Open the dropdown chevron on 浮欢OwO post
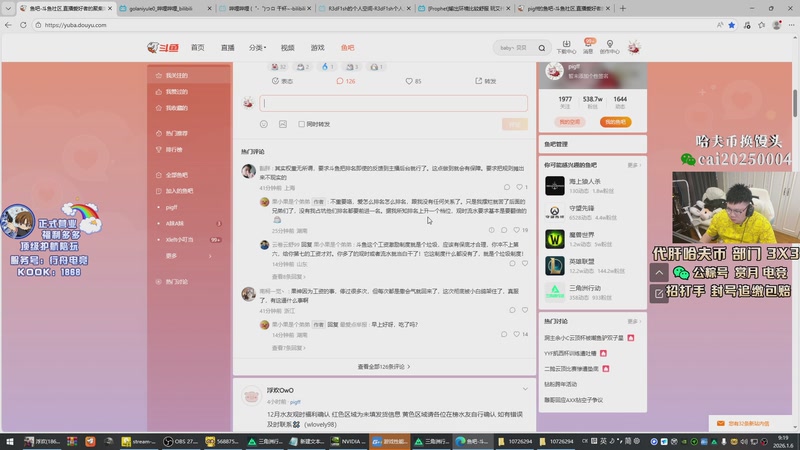The height and width of the screenshot is (450, 800). (x=525, y=389)
